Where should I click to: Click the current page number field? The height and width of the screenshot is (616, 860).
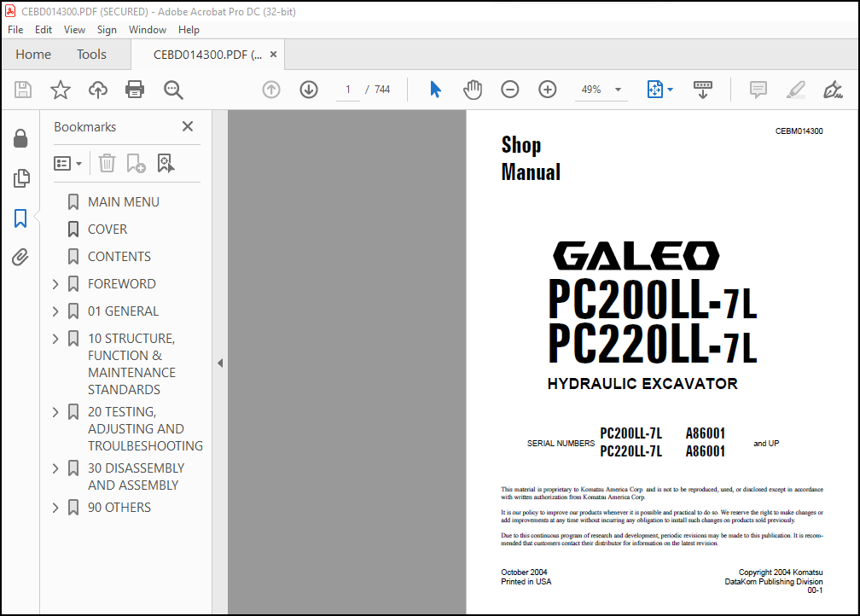(348, 90)
